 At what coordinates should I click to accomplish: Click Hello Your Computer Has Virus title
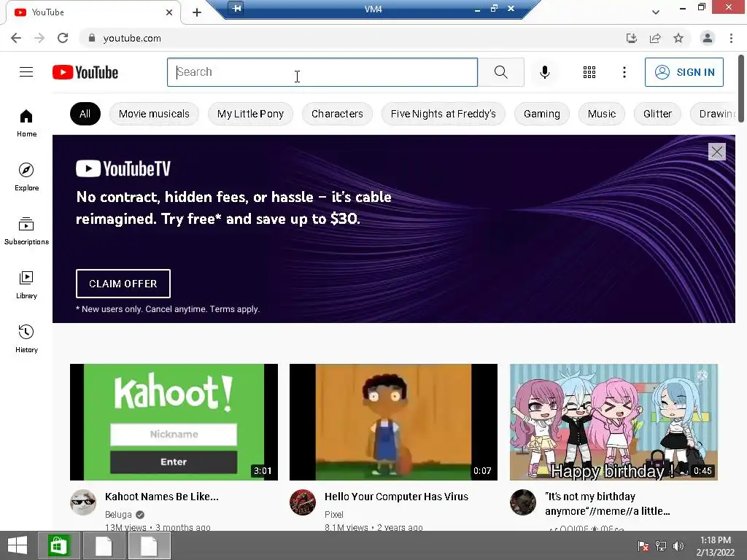(396, 496)
